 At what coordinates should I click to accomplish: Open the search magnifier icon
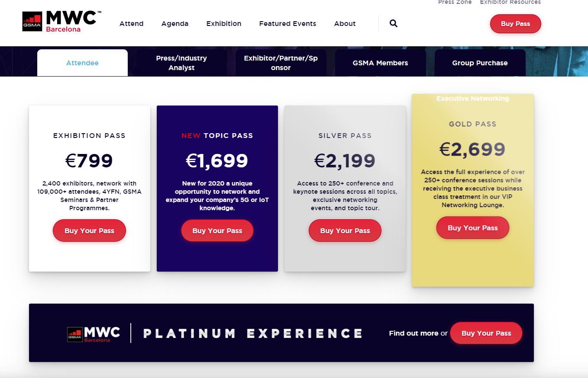(x=393, y=23)
